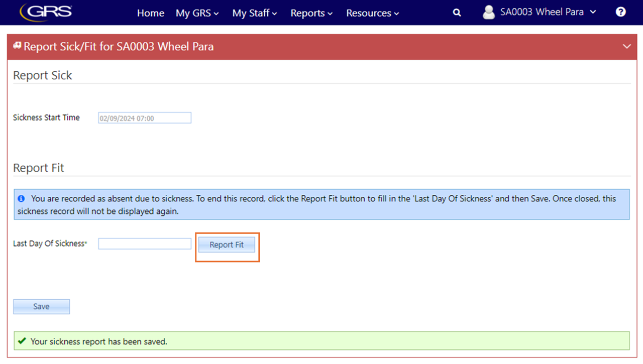Open search with the magnifier icon
The width and height of the screenshot is (643, 364).
pyautogui.click(x=457, y=13)
